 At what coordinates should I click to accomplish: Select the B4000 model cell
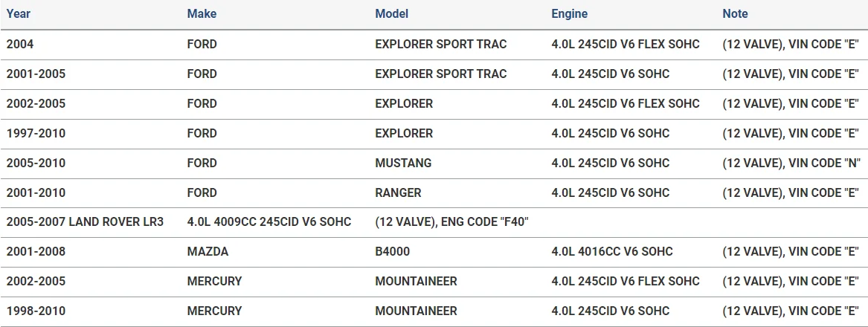click(x=392, y=251)
